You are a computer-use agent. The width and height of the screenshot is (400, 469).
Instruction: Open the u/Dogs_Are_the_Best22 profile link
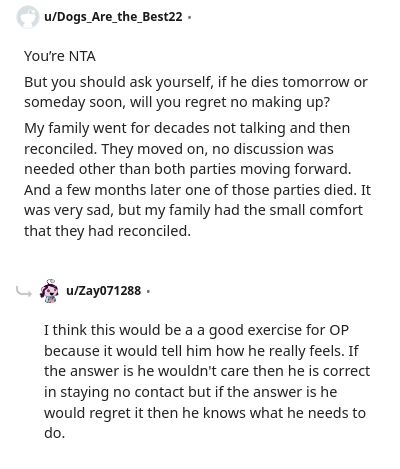(x=113, y=17)
